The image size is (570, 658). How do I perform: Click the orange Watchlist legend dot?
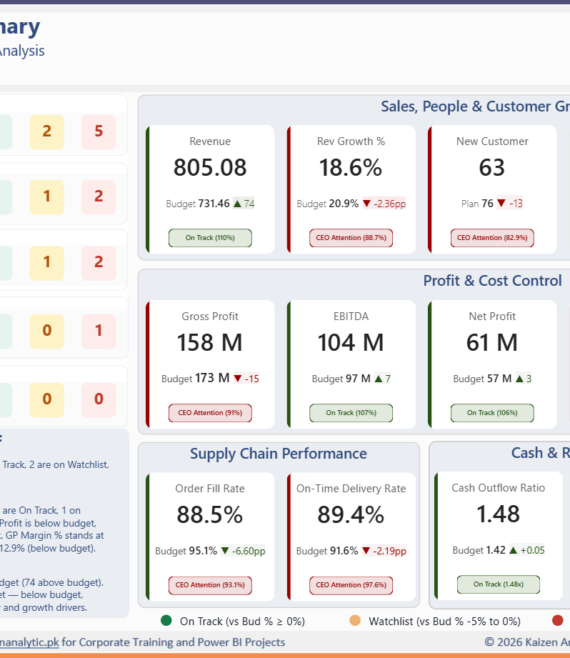point(355,620)
